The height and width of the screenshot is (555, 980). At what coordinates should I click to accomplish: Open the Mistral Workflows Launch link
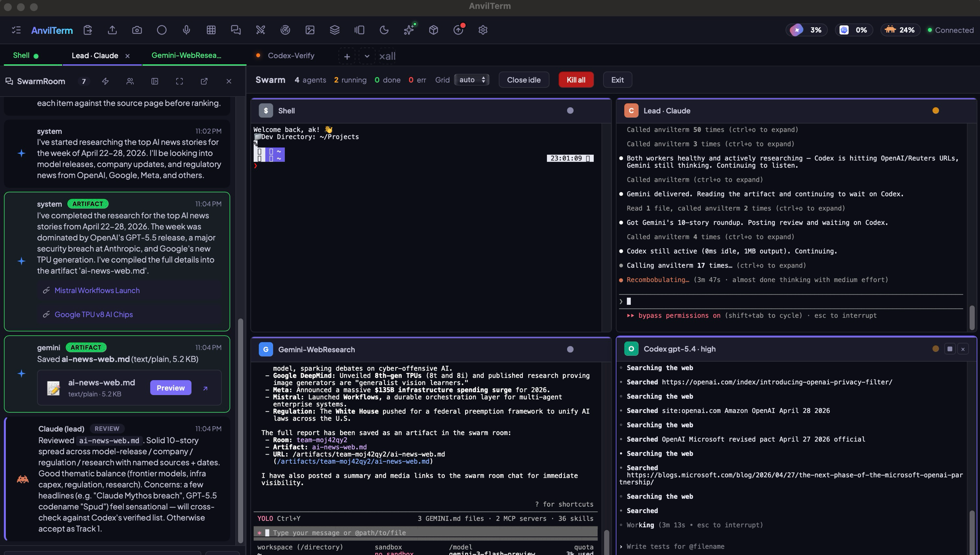(97, 290)
